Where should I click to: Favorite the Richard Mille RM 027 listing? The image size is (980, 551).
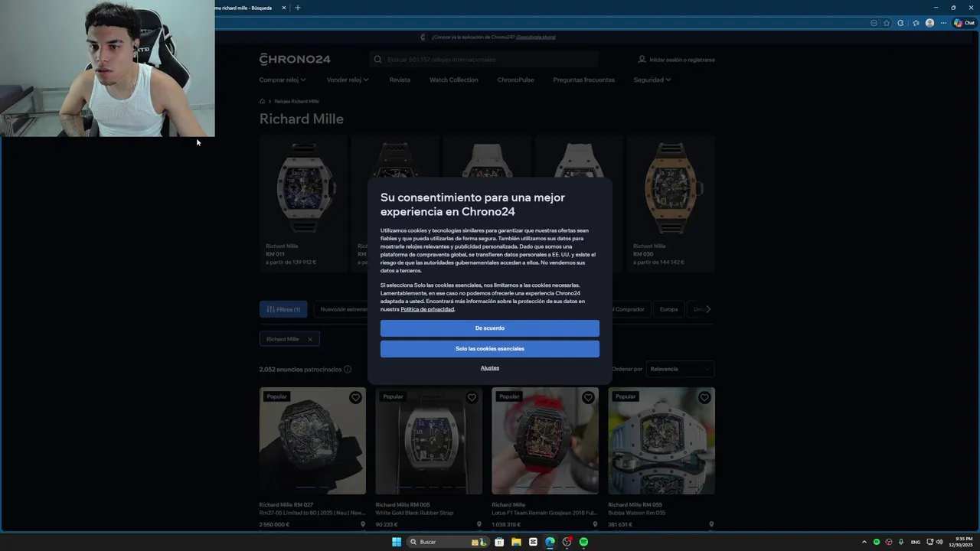355,398
